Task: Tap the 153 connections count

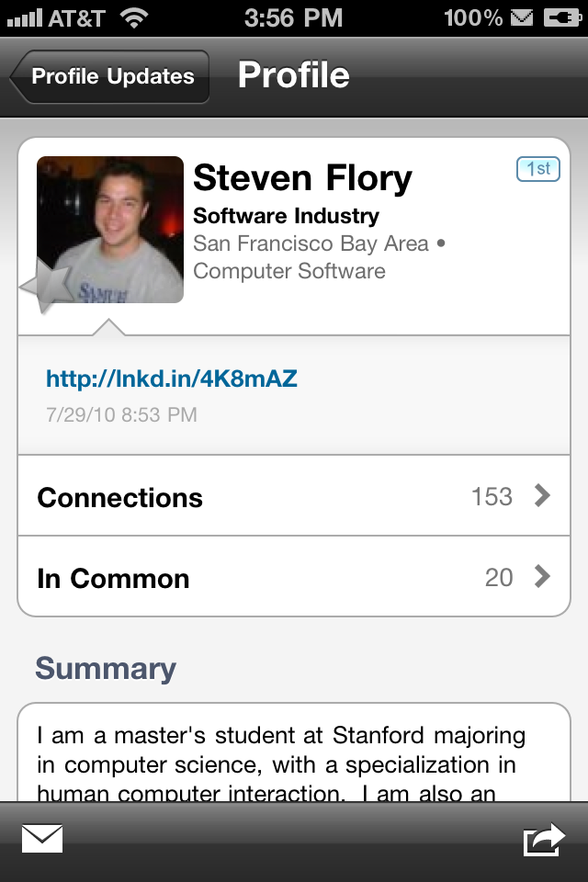Action: 492,496
